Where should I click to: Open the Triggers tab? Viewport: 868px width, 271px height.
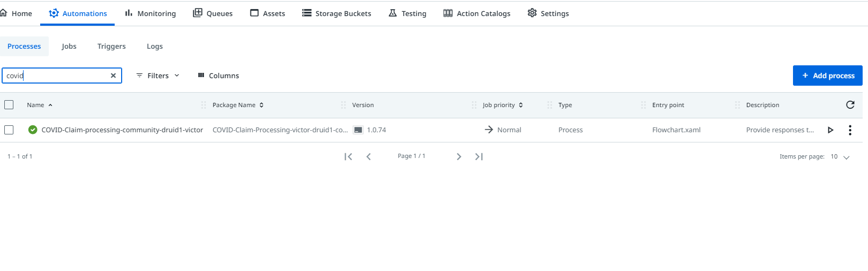(x=111, y=47)
